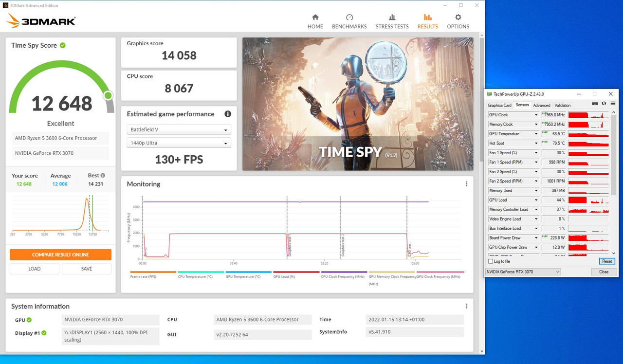Open GPU-Z hamburger menu
Image resolution: width=623 pixels, height=364 pixels.
613,104
